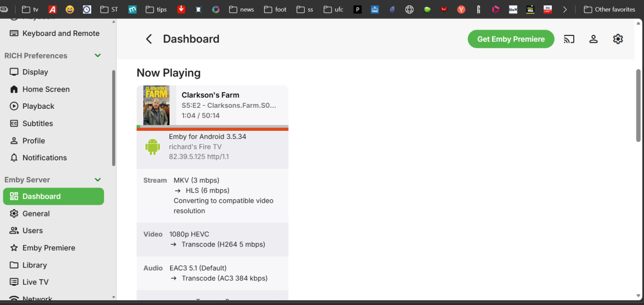
Task: Open the user profile icon in header
Action: (594, 39)
